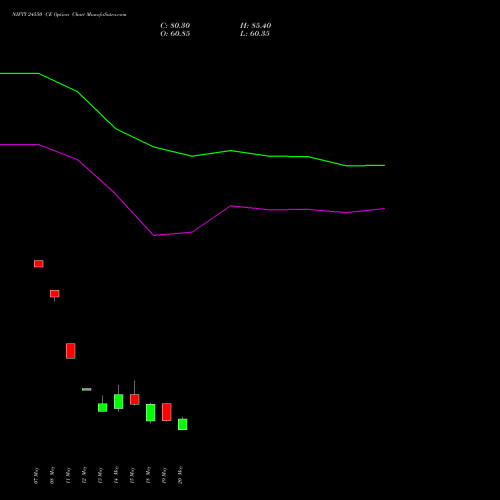Select the red candle for 08 May

coord(55,294)
